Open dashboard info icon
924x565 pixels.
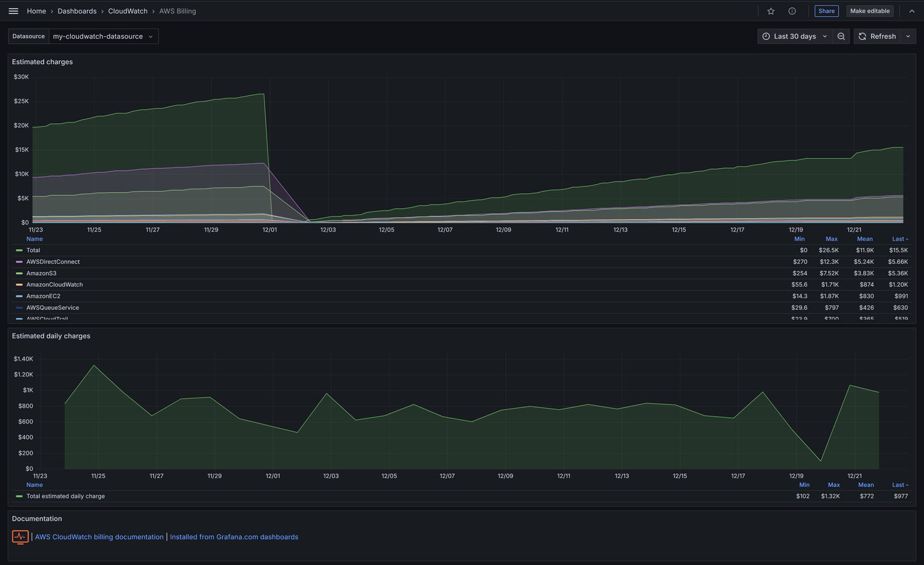coord(792,11)
